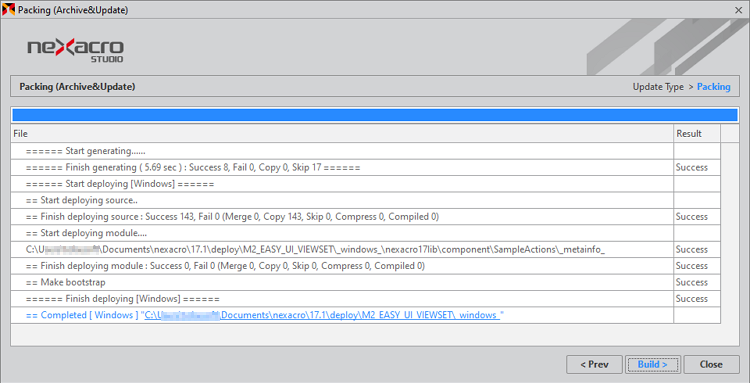Select the Update Type breadcrumb step
750x383 pixels.
pyautogui.click(x=658, y=87)
